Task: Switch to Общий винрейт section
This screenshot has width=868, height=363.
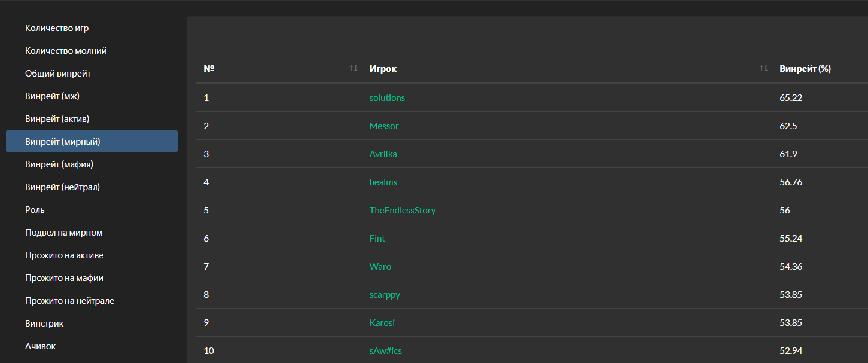Action: pyautogui.click(x=58, y=74)
